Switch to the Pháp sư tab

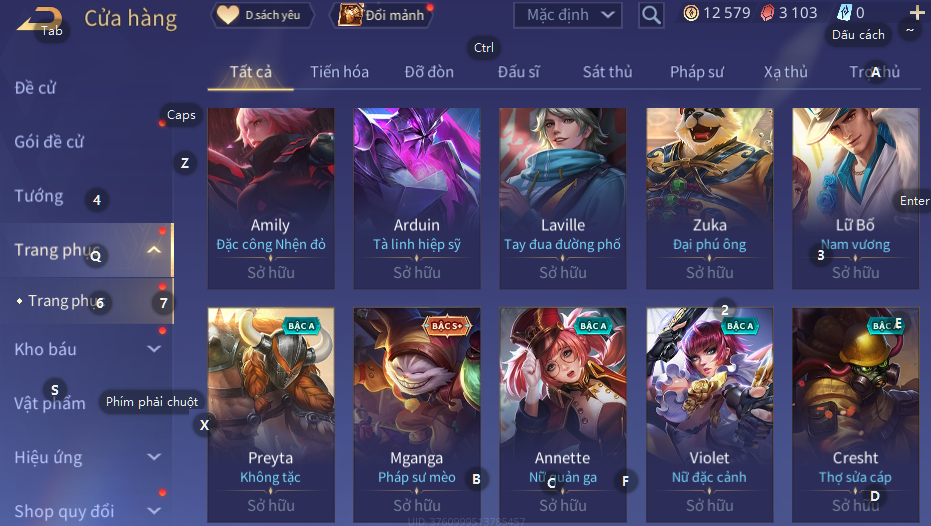(x=696, y=72)
